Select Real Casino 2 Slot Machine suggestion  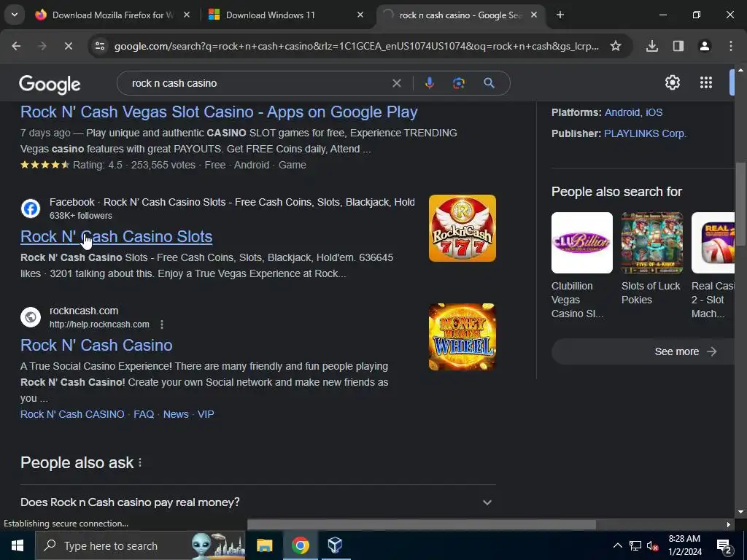click(713, 265)
